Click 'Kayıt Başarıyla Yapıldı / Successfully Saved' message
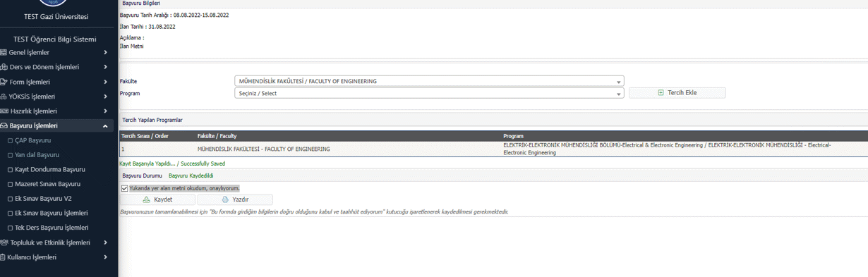Screen dimensions: 868x277 (172, 164)
